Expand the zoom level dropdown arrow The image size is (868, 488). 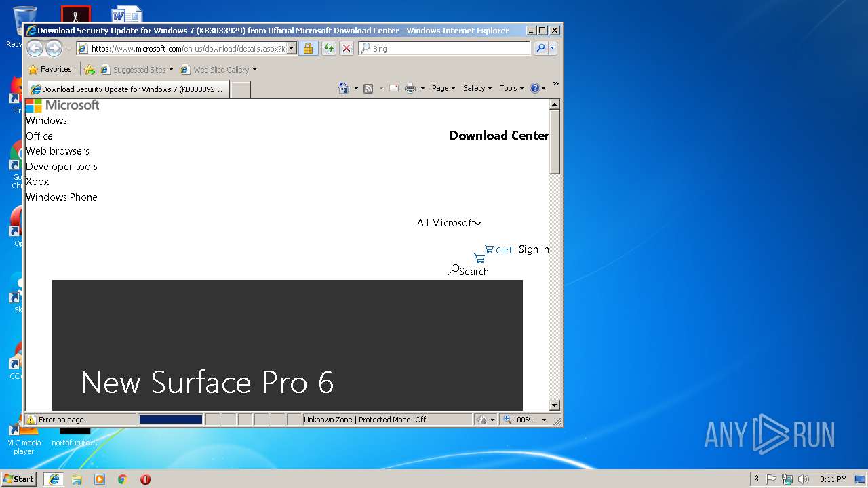point(544,420)
